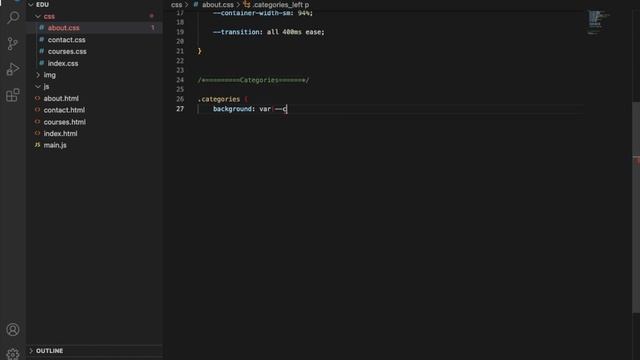The image size is (640, 360).
Task: Open contact.css file
Action: pyautogui.click(x=67, y=40)
